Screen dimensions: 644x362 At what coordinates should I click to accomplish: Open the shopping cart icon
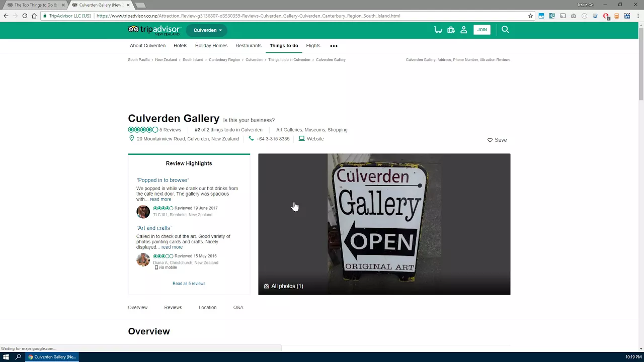click(x=438, y=30)
